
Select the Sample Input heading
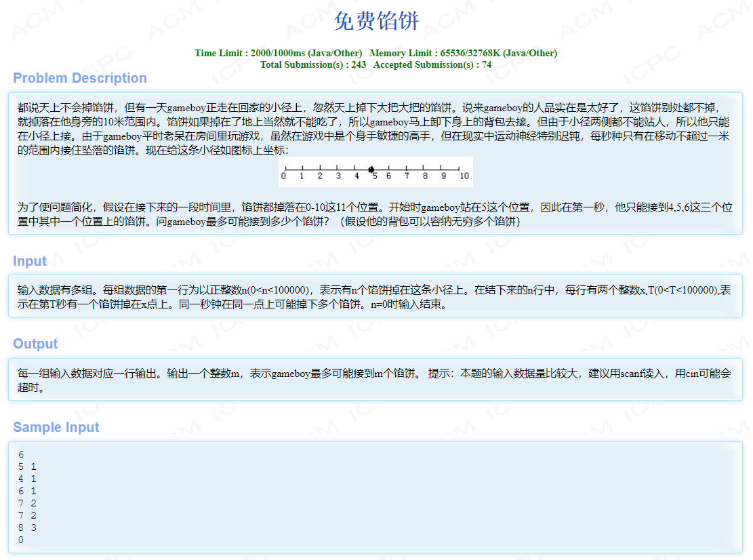point(56,427)
